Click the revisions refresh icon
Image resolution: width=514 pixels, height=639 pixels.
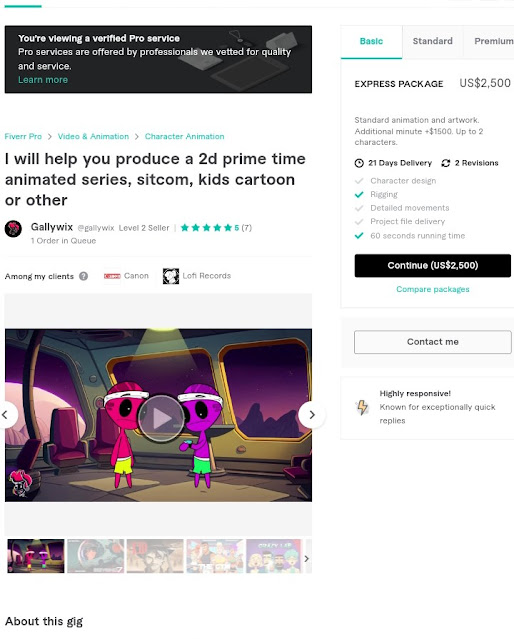tap(446, 163)
